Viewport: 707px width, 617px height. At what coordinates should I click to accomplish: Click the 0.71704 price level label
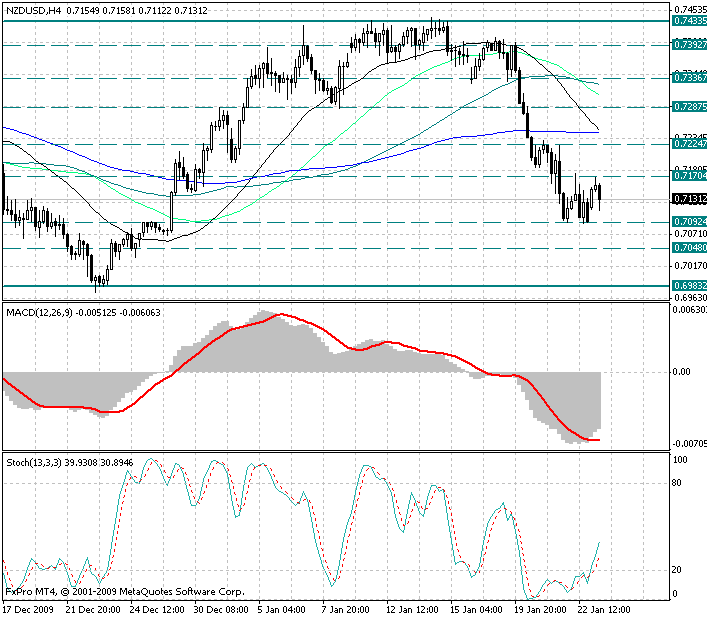[x=688, y=176]
